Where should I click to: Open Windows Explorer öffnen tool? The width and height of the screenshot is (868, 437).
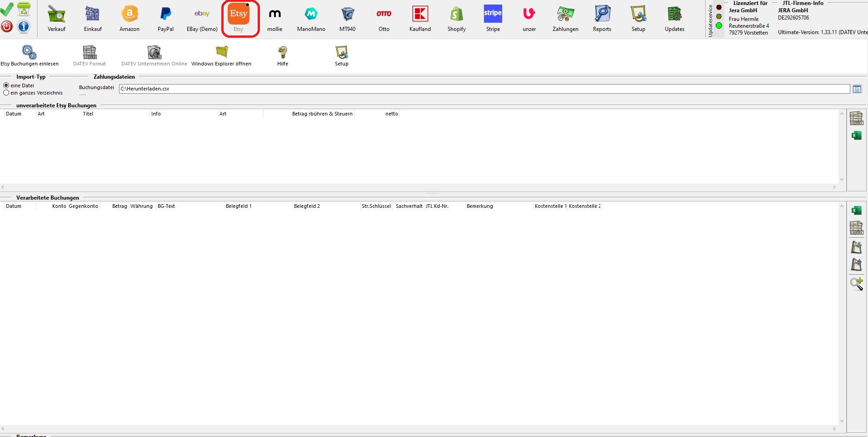[x=221, y=55]
